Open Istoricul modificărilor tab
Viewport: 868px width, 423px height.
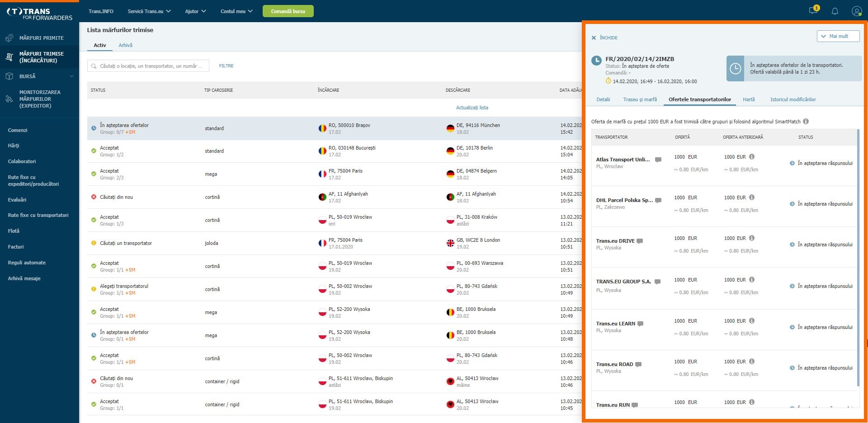coord(793,99)
